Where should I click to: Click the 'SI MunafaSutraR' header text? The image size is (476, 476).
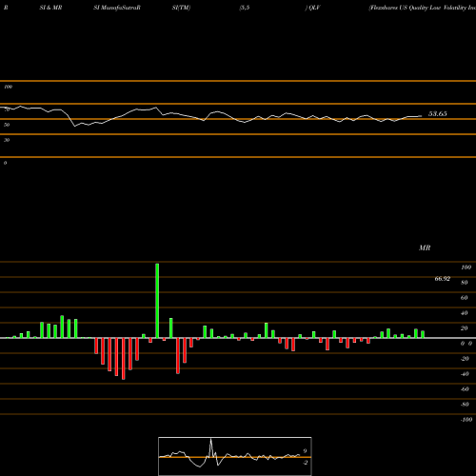(117, 8)
